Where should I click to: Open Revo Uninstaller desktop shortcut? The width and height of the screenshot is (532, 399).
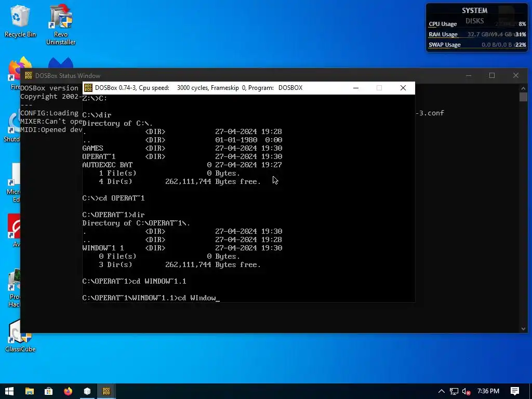click(61, 24)
